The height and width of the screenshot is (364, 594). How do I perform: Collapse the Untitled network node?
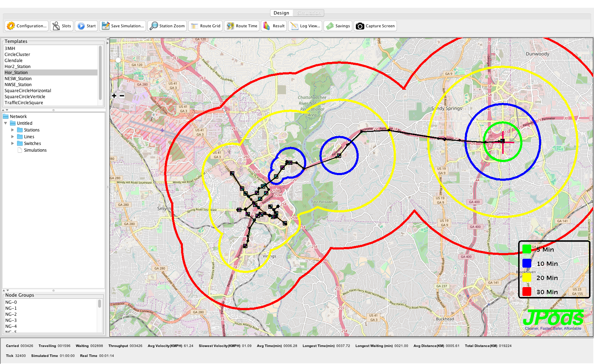[6, 123]
